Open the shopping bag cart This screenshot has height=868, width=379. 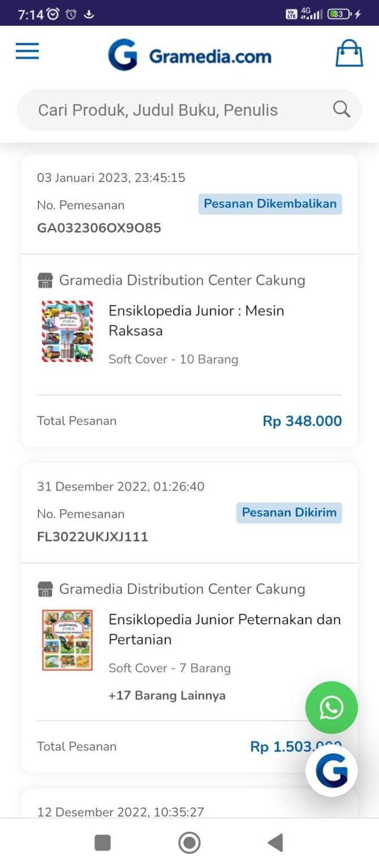tap(349, 53)
